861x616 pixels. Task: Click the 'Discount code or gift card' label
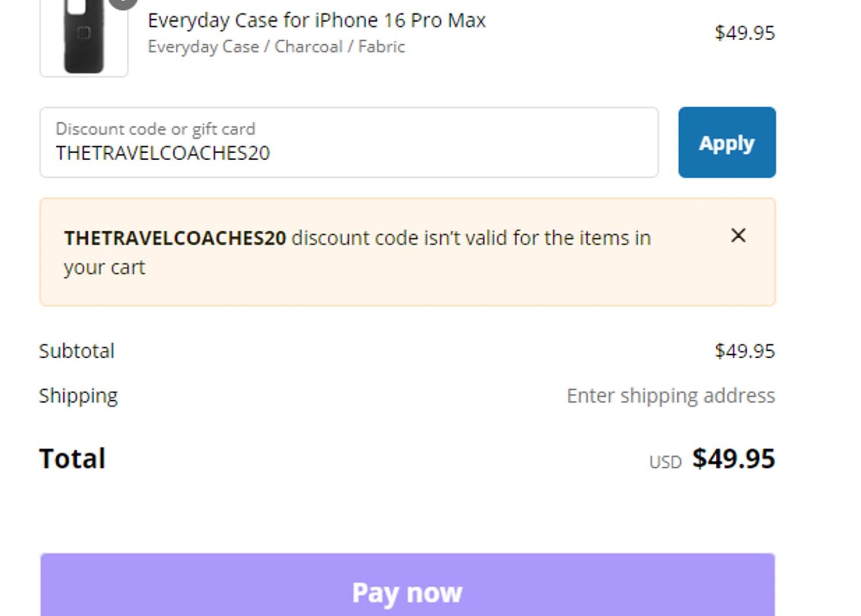[155, 129]
